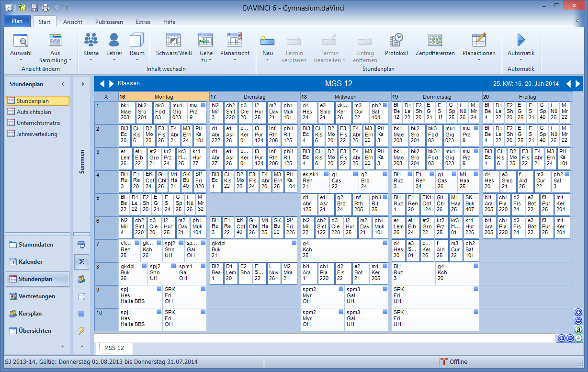The width and height of the screenshot is (588, 372).
Task: Click the vertical blue plus zoom button
Action: 578,312
